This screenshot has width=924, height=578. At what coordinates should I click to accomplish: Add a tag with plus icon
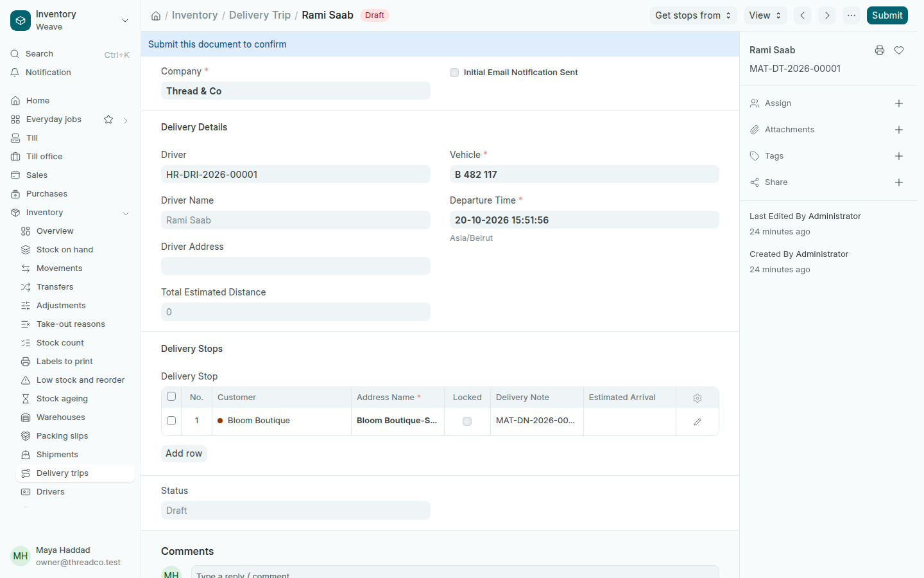(899, 156)
